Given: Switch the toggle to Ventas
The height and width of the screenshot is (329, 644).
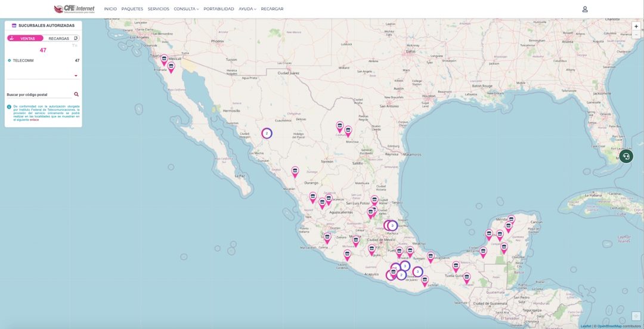Looking at the screenshot, I should pos(25,38).
